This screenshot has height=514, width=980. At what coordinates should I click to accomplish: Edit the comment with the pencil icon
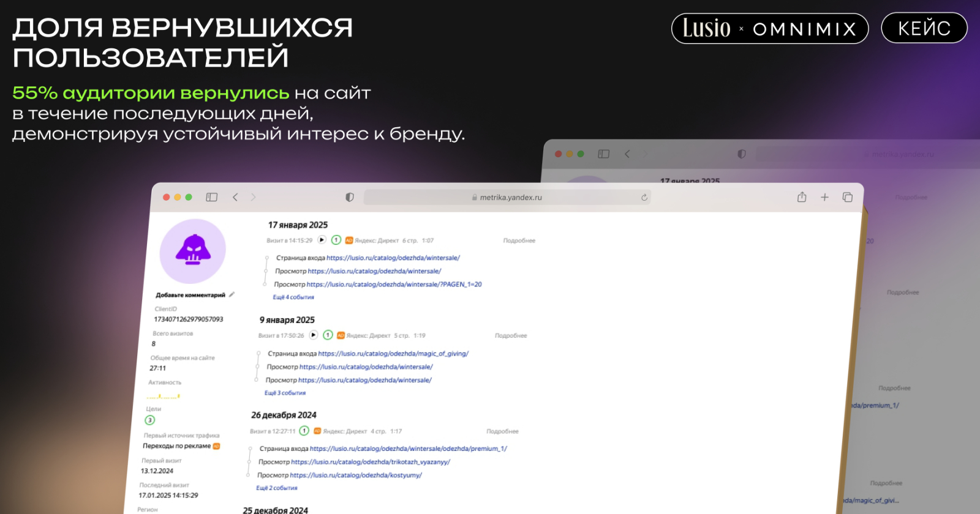pos(232,294)
